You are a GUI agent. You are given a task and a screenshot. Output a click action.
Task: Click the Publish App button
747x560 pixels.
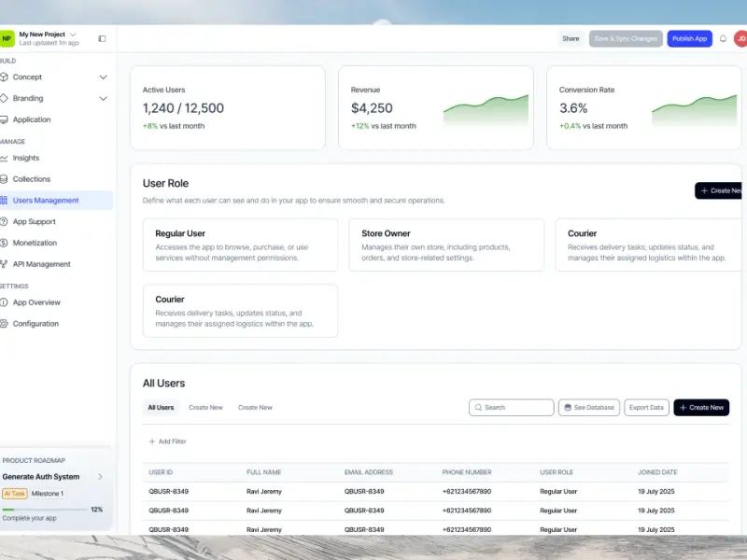(689, 38)
